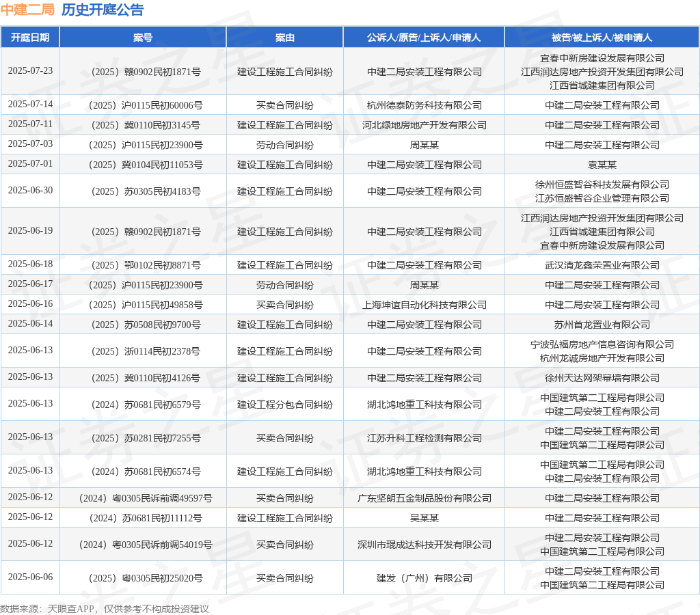Click case number 冀0104民初11053号
This screenshot has width=700, height=615.
point(146,165)
